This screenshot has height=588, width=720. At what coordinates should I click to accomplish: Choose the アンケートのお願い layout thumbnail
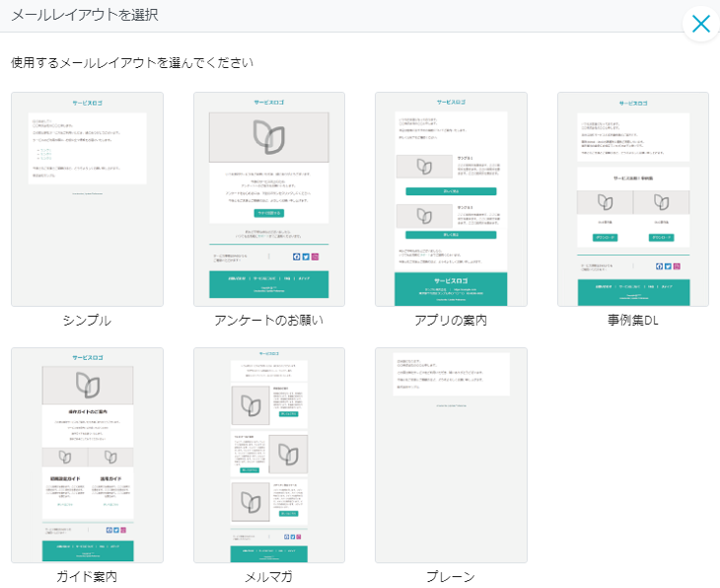pyautogui.click(x=269, y=199)
